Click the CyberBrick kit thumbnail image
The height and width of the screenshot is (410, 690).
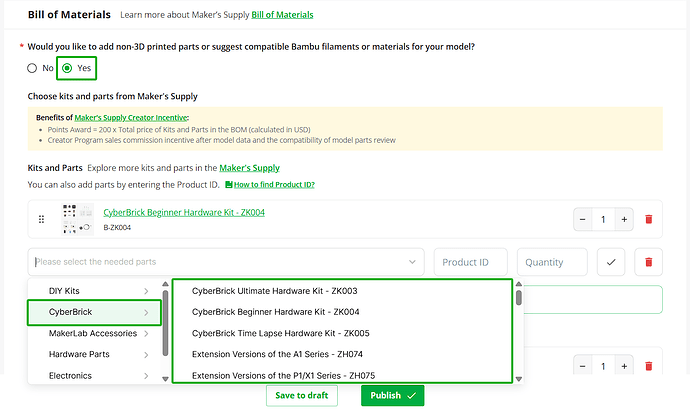point(77,219)
